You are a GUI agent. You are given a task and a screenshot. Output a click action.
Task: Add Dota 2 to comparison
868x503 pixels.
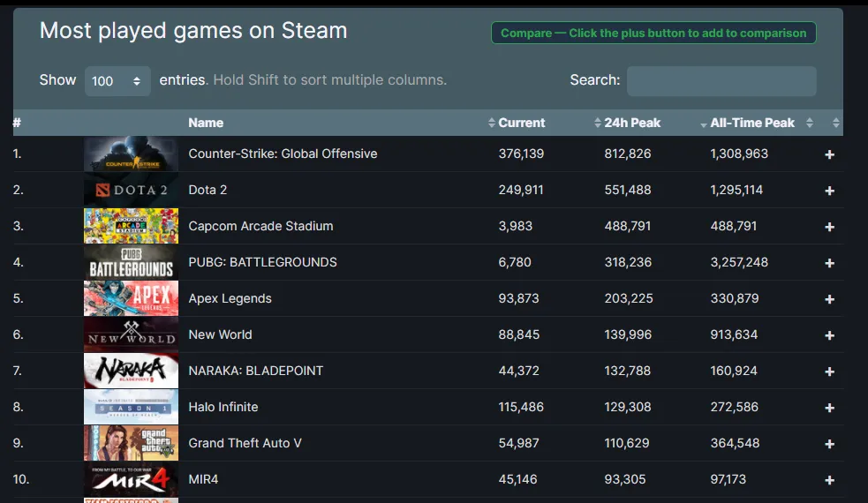[829, 191]
